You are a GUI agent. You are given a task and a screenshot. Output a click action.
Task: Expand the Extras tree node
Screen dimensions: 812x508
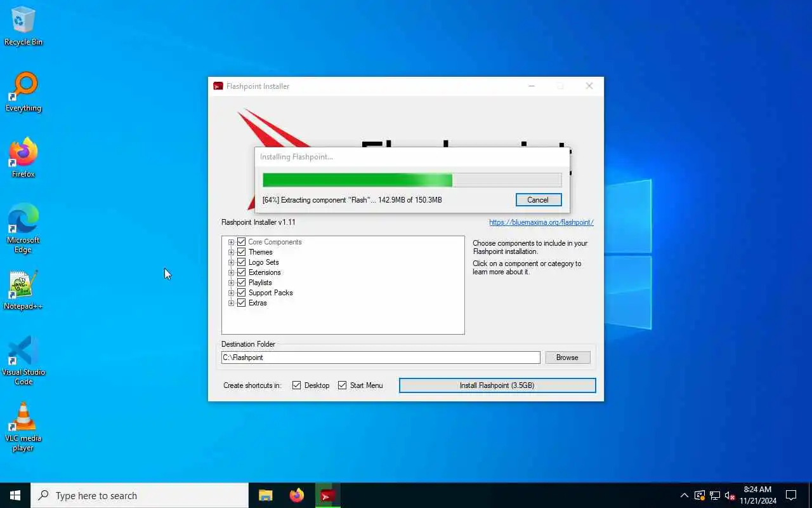(231, 303)
